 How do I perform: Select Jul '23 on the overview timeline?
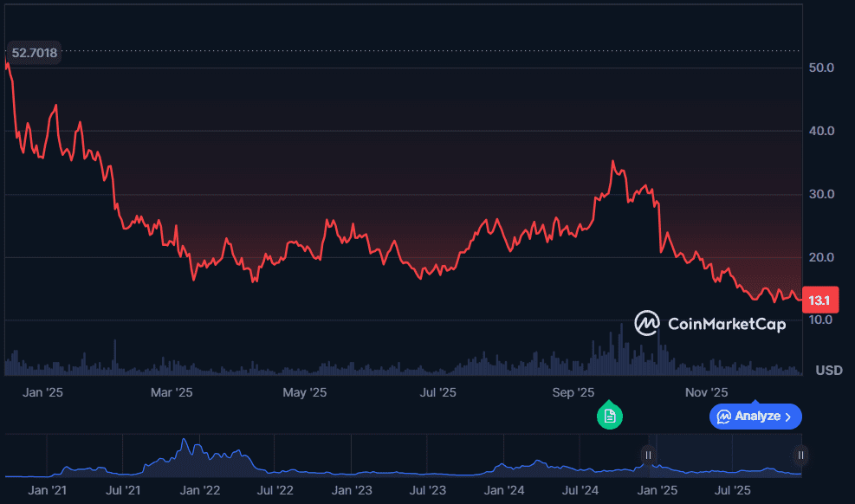coord(428,490)
